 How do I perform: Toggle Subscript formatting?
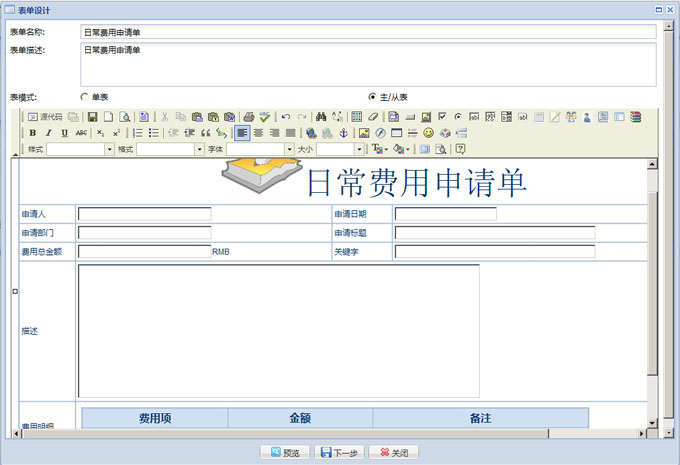point(100,133)
